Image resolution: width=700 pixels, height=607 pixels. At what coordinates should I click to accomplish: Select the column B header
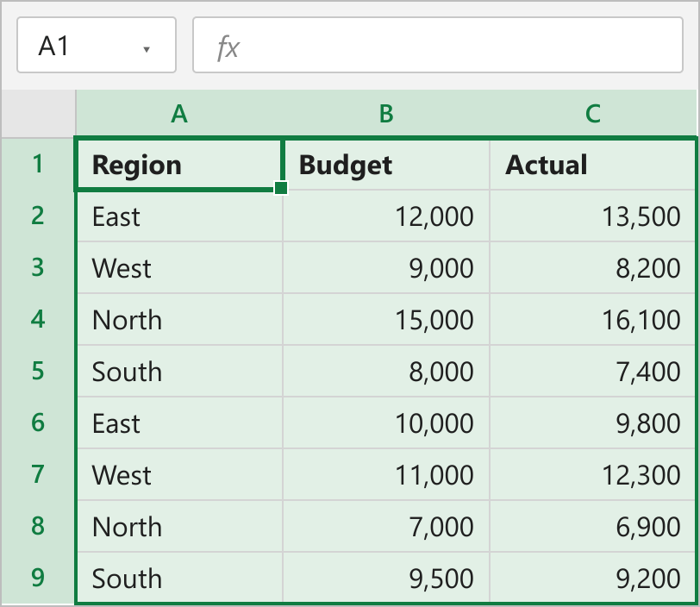tap(386, 114)
